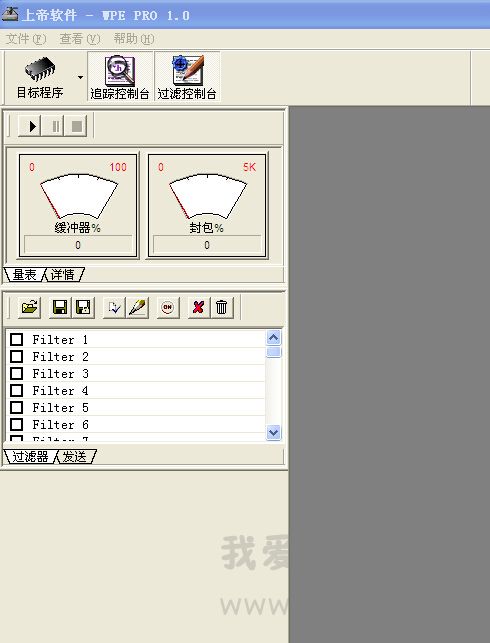
Task: Open the 帮助(H) menu
Action: pos(134,39)
